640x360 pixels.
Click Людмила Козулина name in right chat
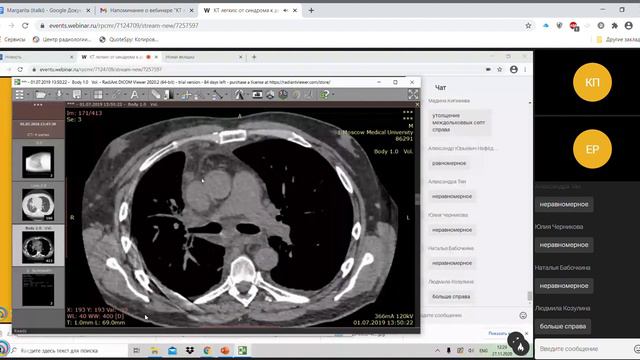(x=562, y=308)
